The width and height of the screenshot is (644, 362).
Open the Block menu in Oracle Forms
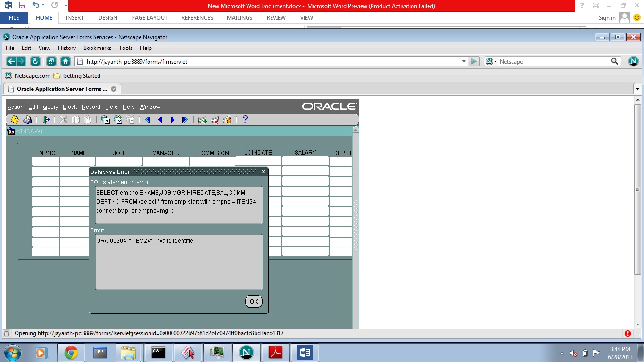(70, 107)
